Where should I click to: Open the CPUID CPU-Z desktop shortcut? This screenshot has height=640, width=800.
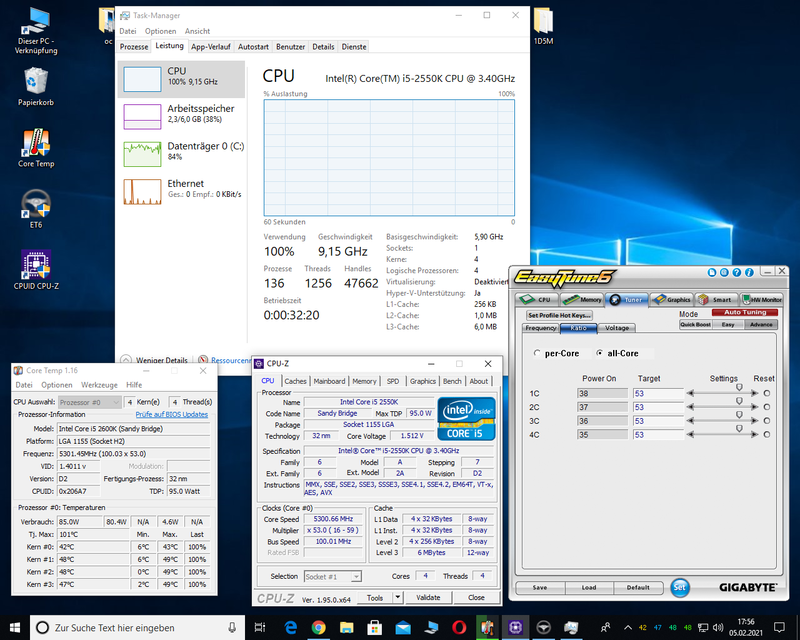pos(36,270)
